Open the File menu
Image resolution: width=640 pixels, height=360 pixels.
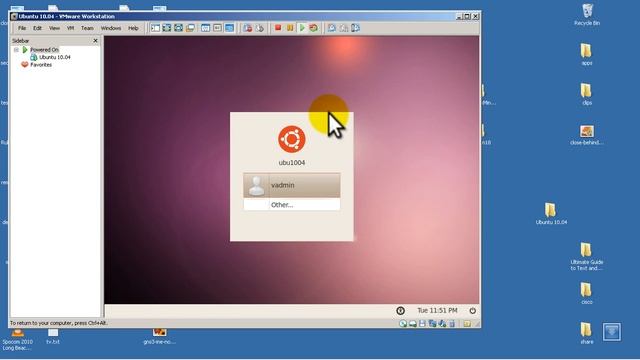(22, 28)
